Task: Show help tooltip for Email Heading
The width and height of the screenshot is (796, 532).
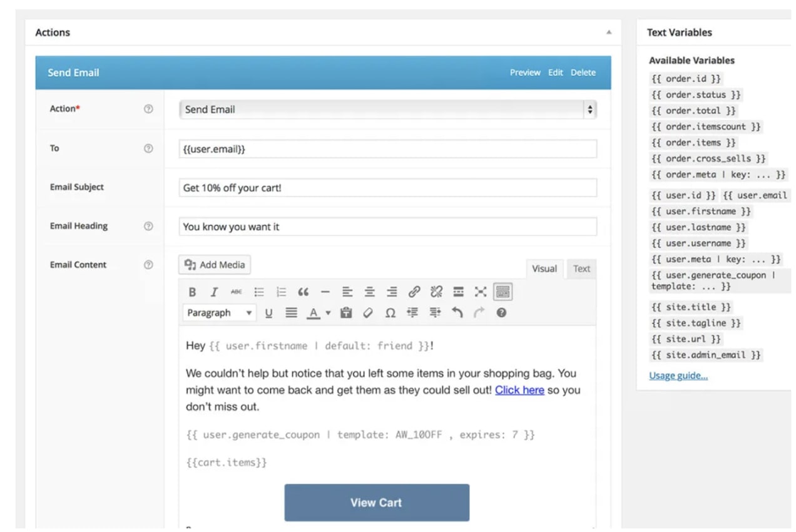Action: click(148, 226)
